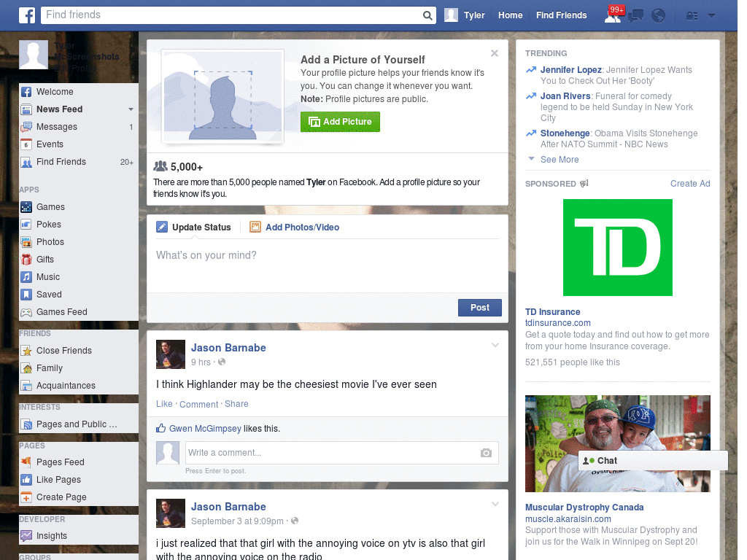The image size is (747, 560).
Task: Click the Gifts icon in sidebar
Action: [26, 260]
